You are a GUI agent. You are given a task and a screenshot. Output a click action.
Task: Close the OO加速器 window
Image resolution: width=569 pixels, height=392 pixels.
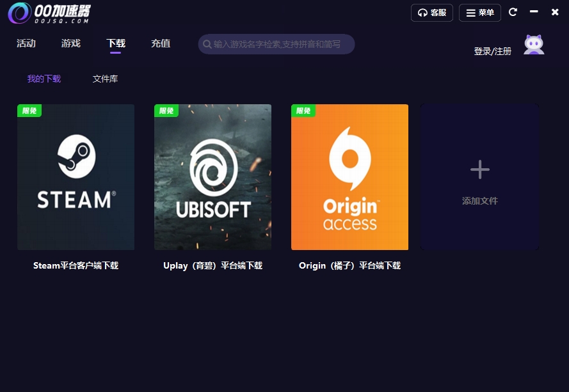click(555, 12)
